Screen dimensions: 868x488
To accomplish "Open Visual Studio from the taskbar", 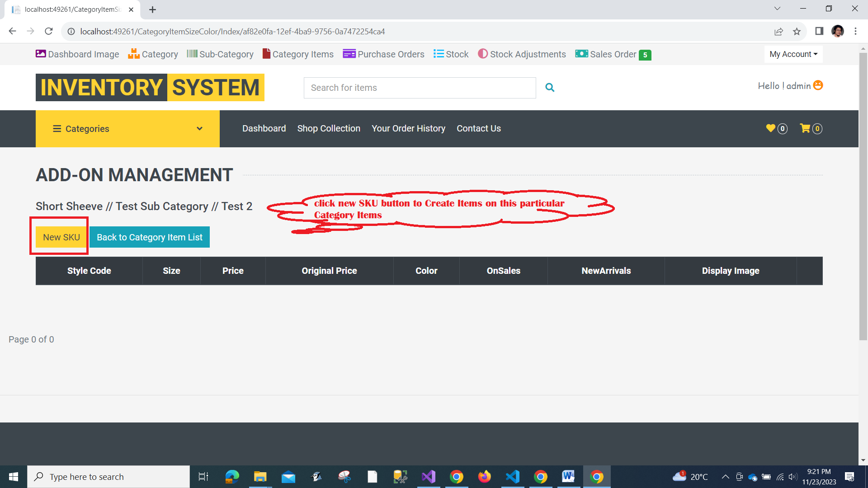I will pyautogui.click(x=428, y=477).
